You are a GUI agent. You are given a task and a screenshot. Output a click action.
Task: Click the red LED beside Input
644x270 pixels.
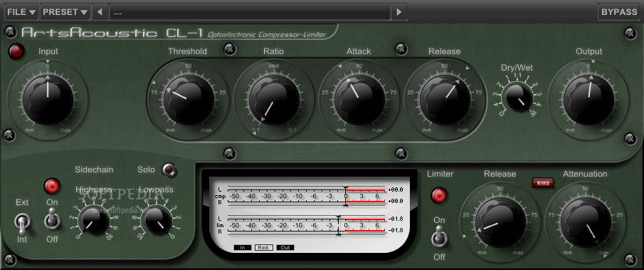point(17,52)
